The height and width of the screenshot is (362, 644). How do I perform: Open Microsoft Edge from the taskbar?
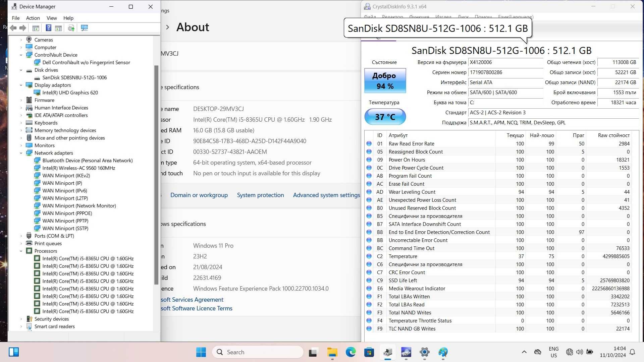point(351,352)
